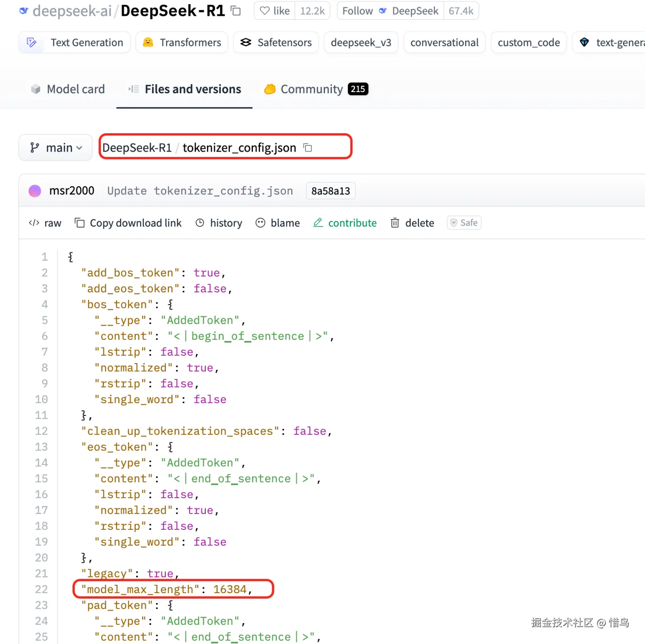Viewport: 645px width, 644px height.
Task: Click the value 16384
Action: (230, 589)
